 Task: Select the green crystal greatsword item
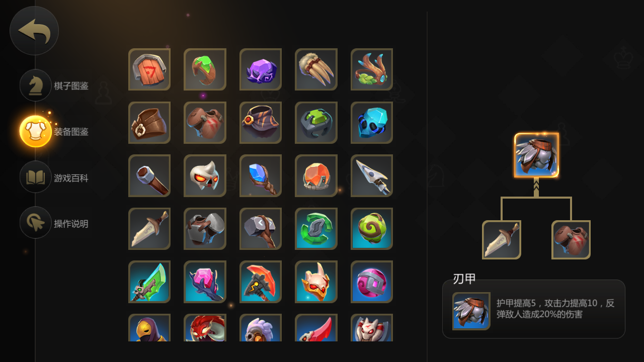(149, 282)
